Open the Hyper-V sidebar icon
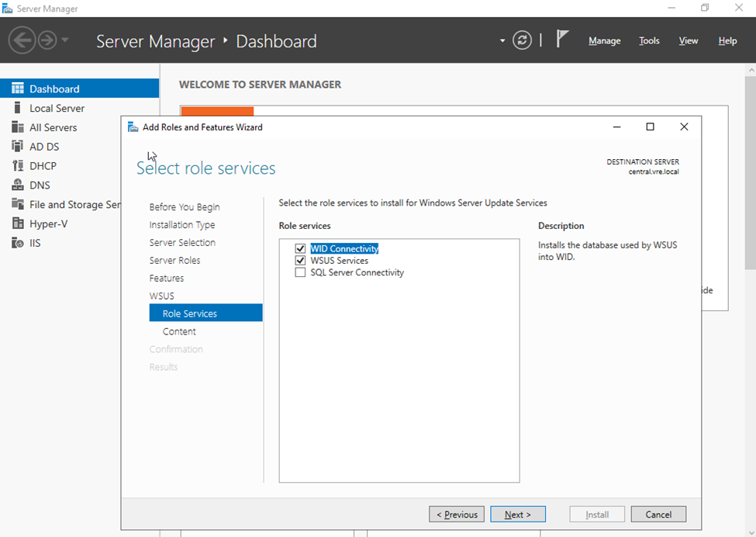756x537 pixels. pos(17,223)
